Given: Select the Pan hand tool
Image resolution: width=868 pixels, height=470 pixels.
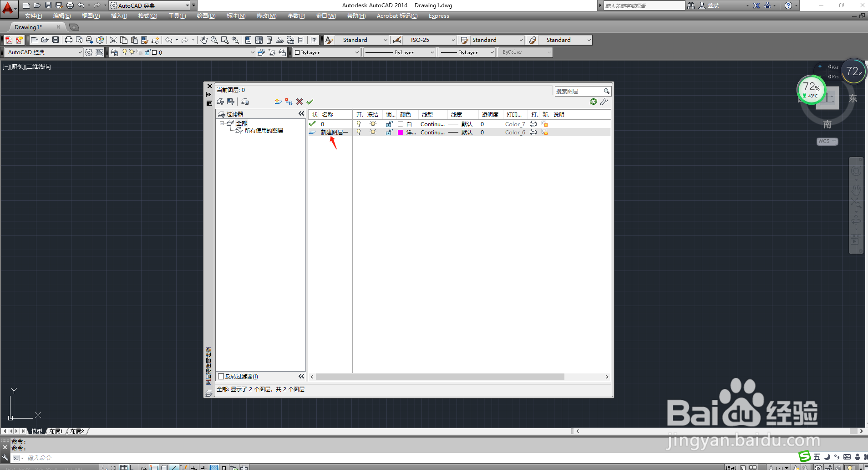Looking at the screenshot, I should [x=204, y=40].
